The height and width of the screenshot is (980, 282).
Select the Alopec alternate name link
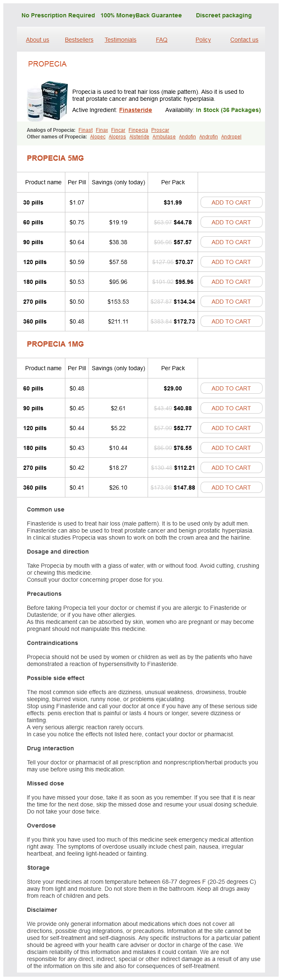pyautogui.click(x=98, y=137)
